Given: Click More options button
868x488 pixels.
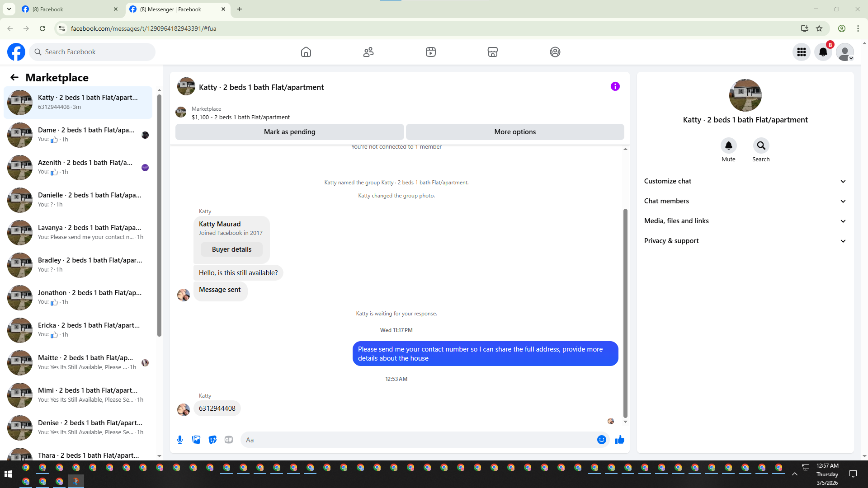Looking at the screenshot, I should point(515,132).
